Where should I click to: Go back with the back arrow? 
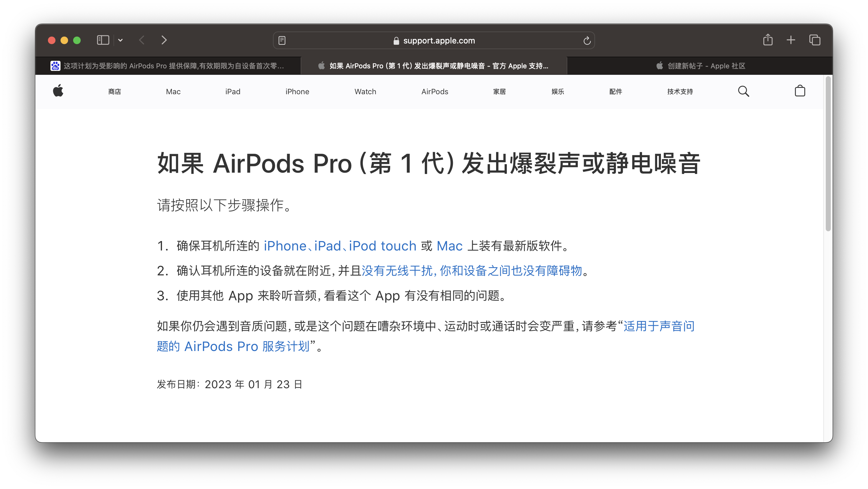click(142, 40)
